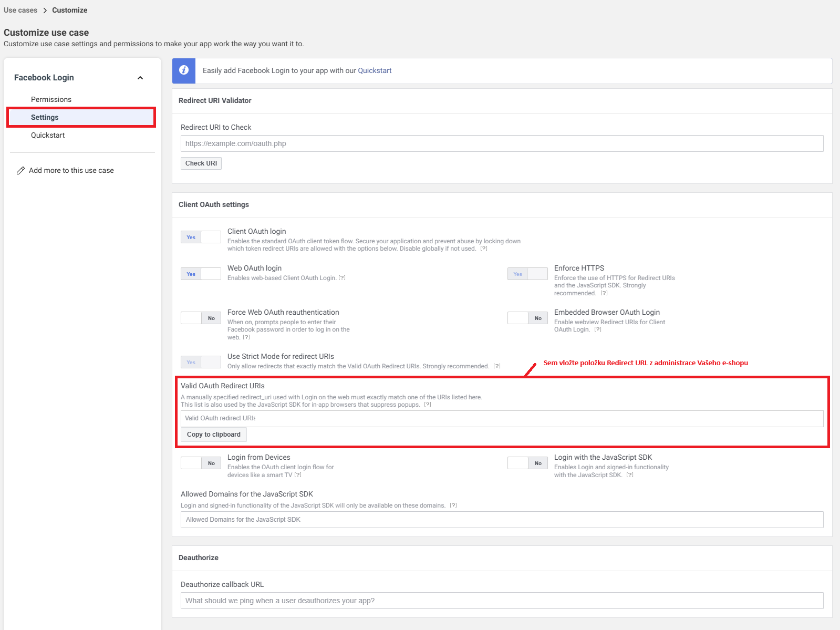840x630 pixels.
Task: Open help tooltip for Valid OAuth Redirect URIs
Action: click(428, 405)
